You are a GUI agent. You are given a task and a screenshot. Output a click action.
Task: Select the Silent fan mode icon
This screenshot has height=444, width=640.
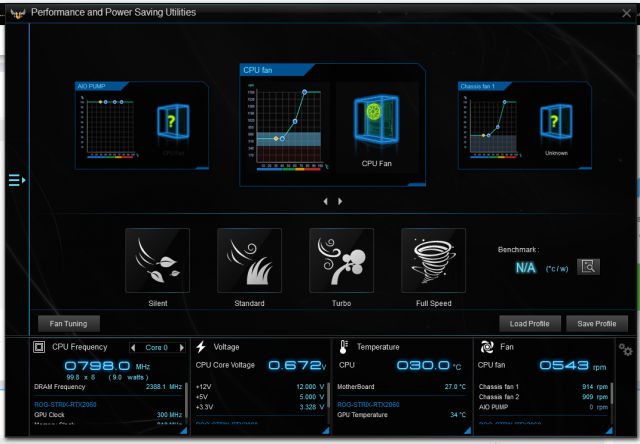(157, 260)
